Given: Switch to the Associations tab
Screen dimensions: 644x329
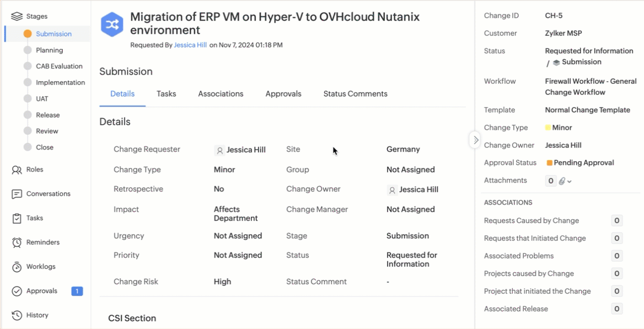Looking at the screenshot, I should click(x=221, y=94).
